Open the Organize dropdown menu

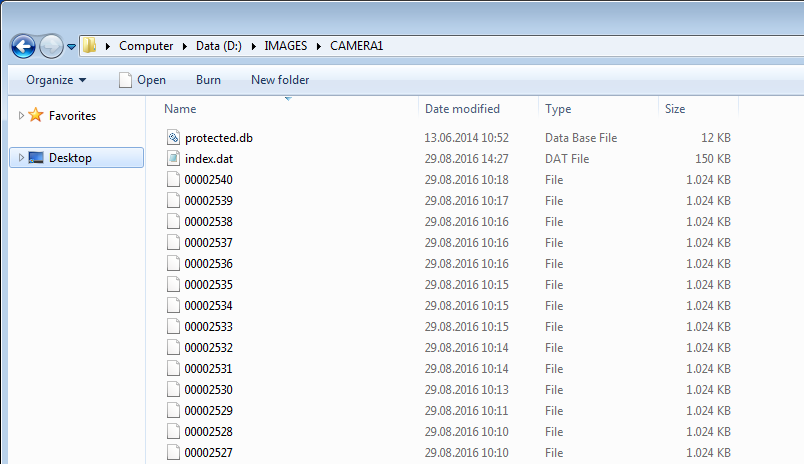tap(56, 80)
